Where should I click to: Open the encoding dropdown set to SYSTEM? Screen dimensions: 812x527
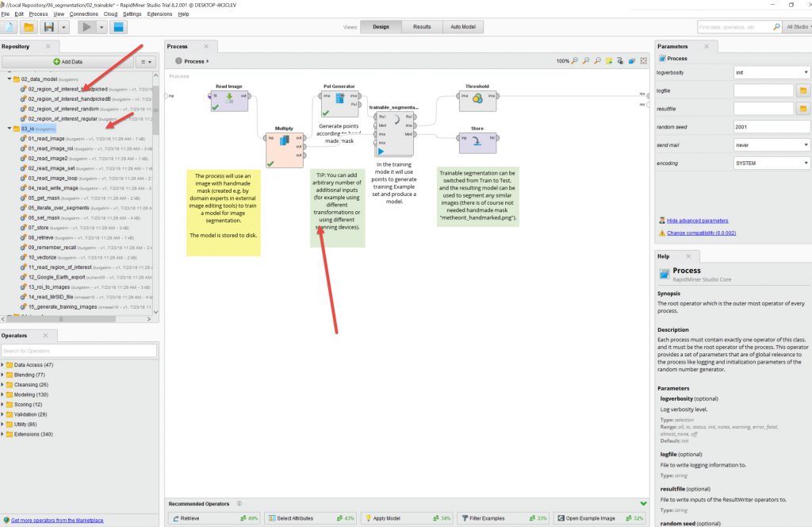[772, 163]
